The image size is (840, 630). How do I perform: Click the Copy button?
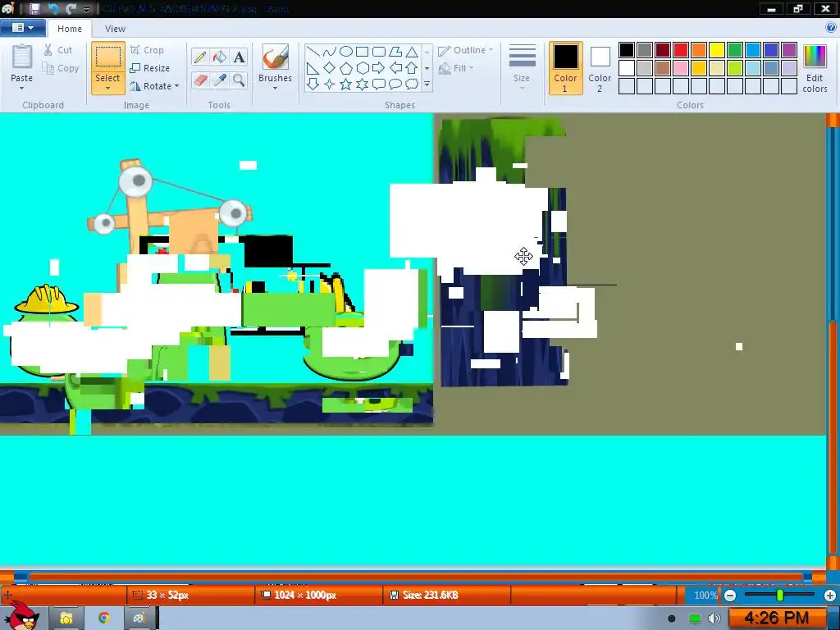pos(61,68)
